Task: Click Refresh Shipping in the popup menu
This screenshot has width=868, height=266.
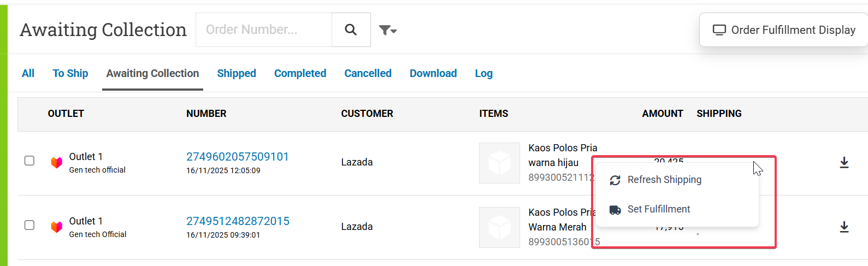Action: click(664, 180)
